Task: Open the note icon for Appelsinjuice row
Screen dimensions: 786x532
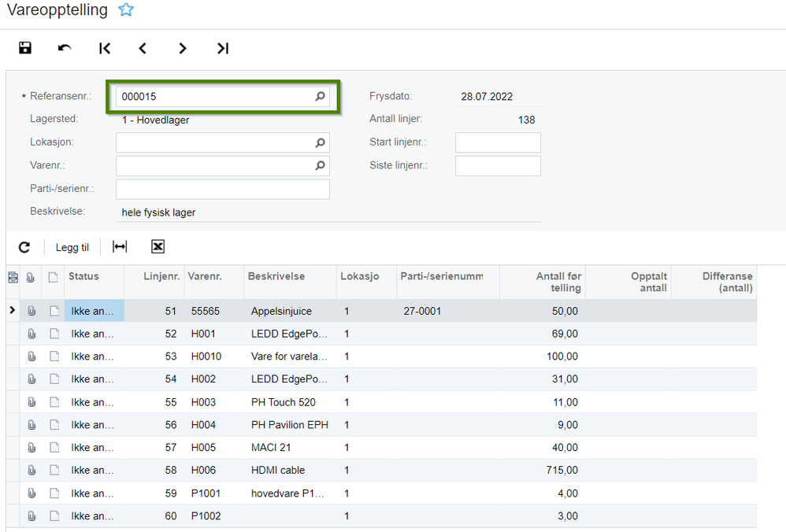Action: (54, 311)
